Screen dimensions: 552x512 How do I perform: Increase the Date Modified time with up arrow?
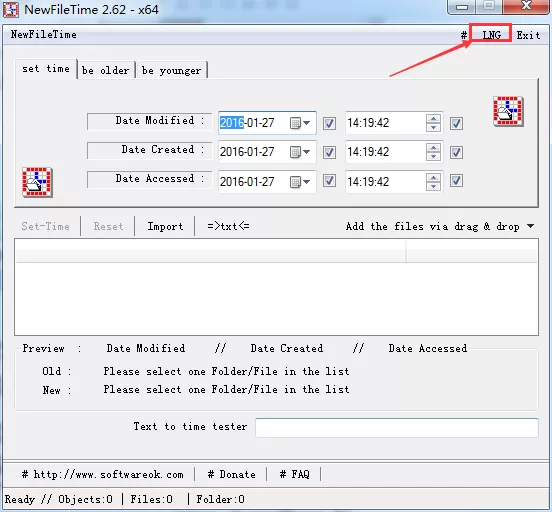point(433,119)
